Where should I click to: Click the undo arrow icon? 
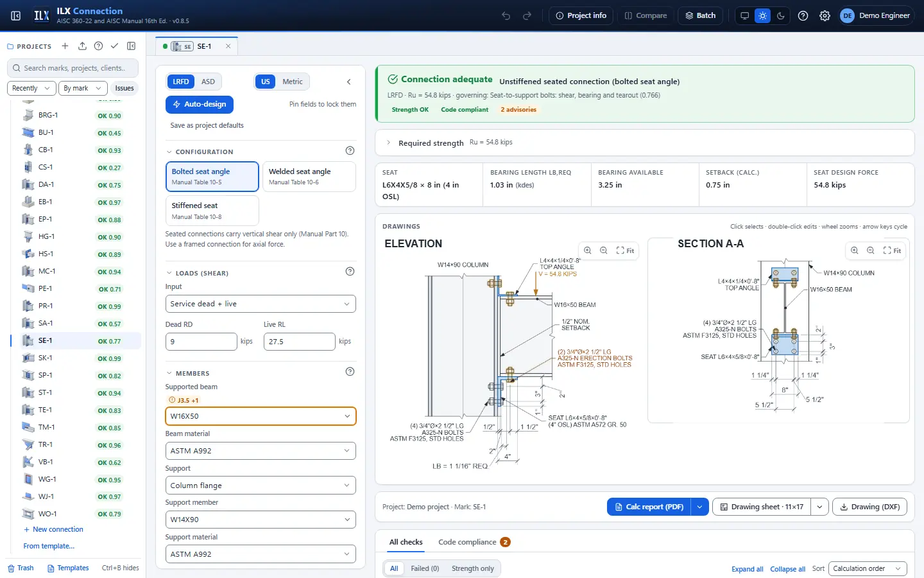(506, 15)
